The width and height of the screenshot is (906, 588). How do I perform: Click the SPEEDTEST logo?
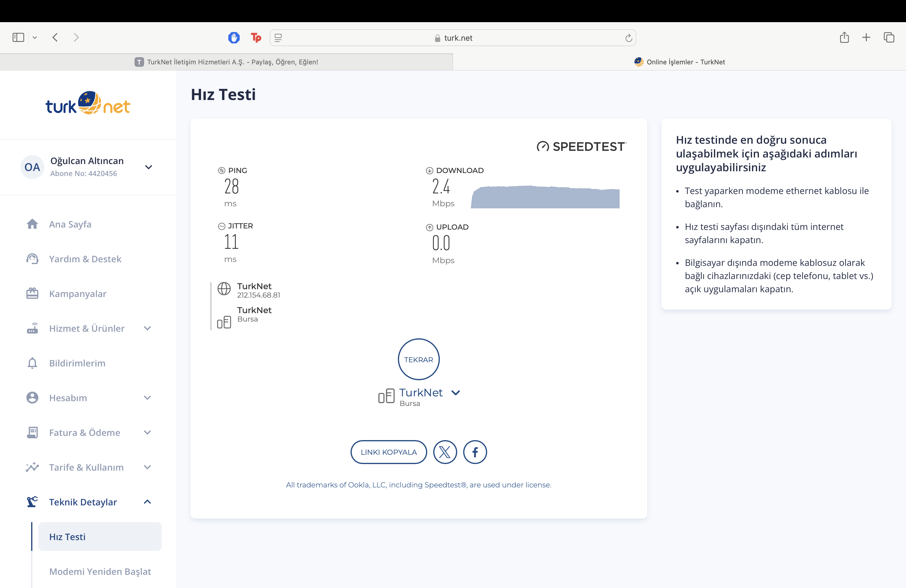click(581, 146)
